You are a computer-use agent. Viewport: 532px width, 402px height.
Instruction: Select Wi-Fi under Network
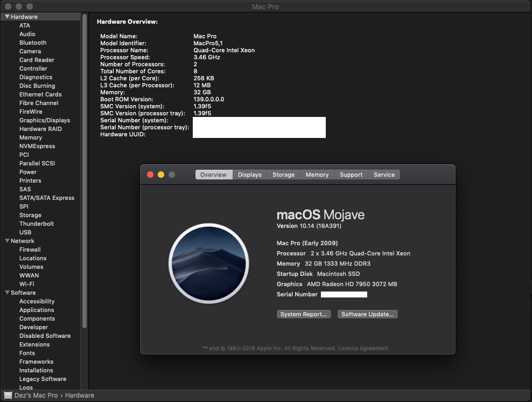(27, 284)
